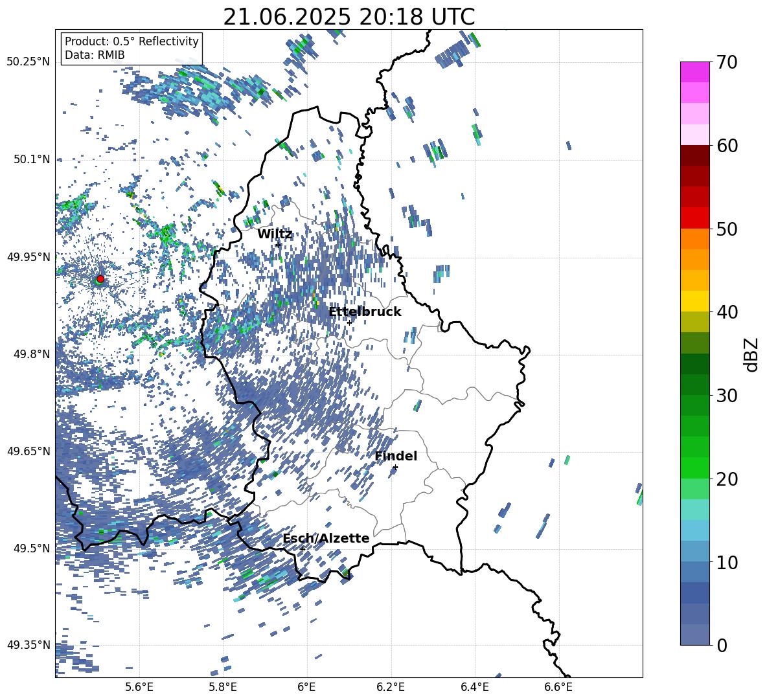Click the 40 tick on the colorbar
This screenshot has width=767, height=700.
click(x=726, y=312)
